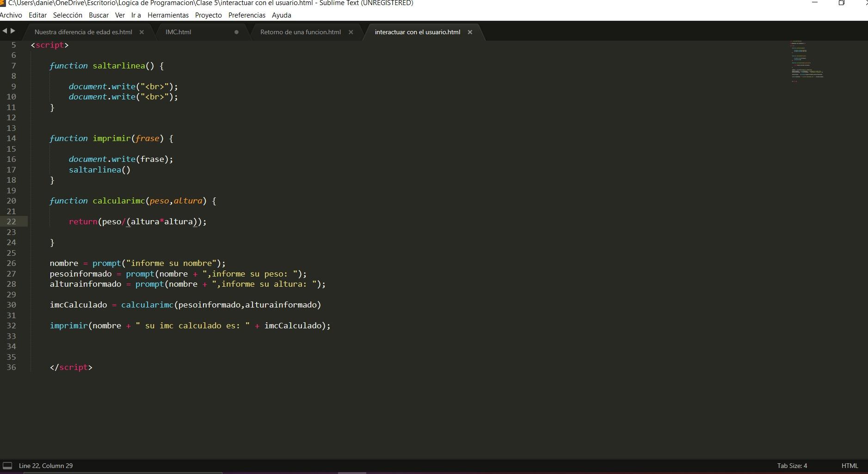
Task: Open the Herramientas menu
Action: point(168,15)
